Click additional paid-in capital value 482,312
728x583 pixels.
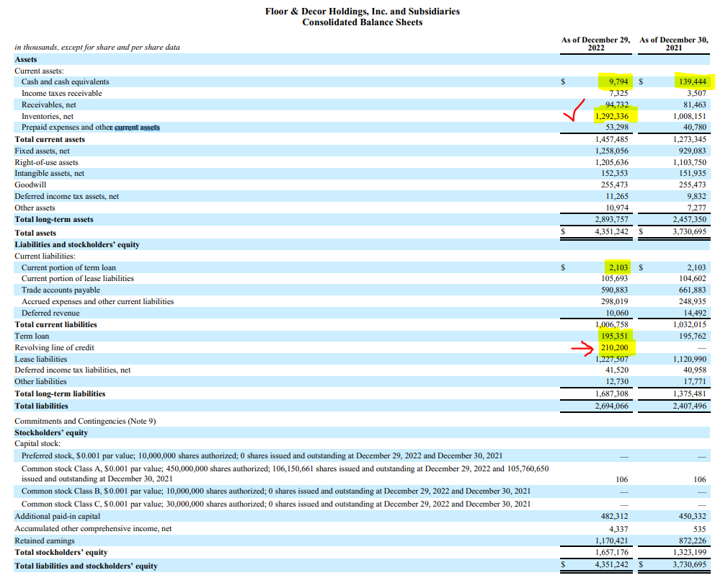[614, 516]
